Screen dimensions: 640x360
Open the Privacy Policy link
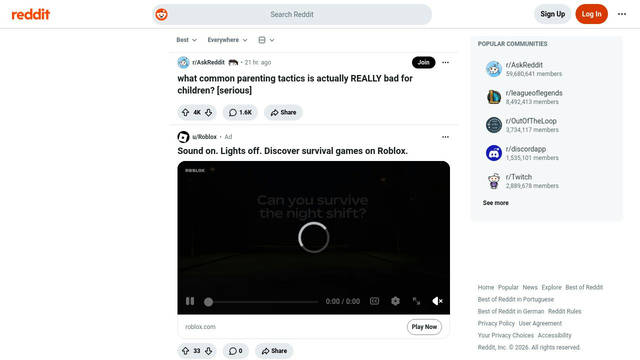(496, 323)
